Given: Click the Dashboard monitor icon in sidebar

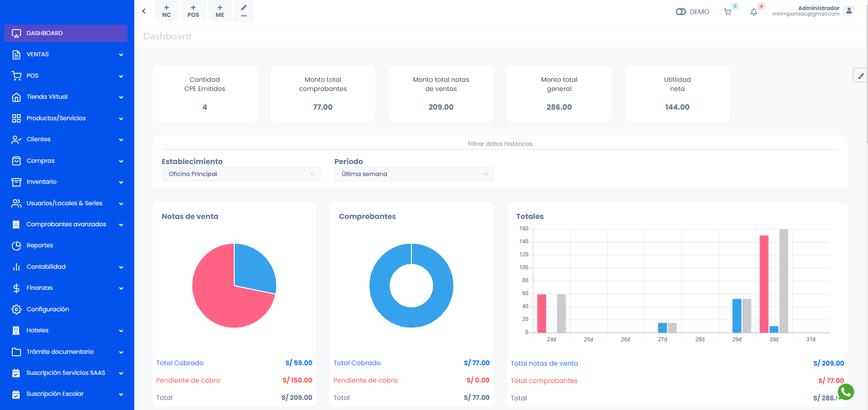Looking at the screenshot, I should pos(16,33).
